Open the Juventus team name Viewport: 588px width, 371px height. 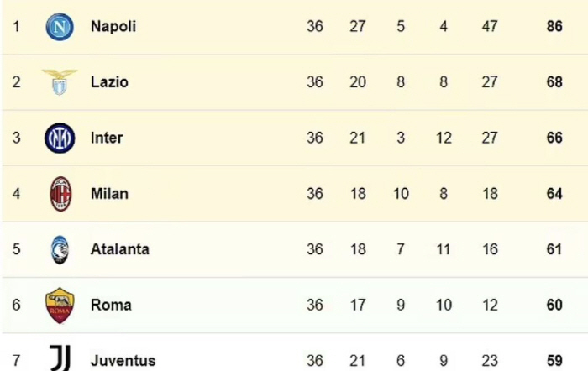coord(123,360)
